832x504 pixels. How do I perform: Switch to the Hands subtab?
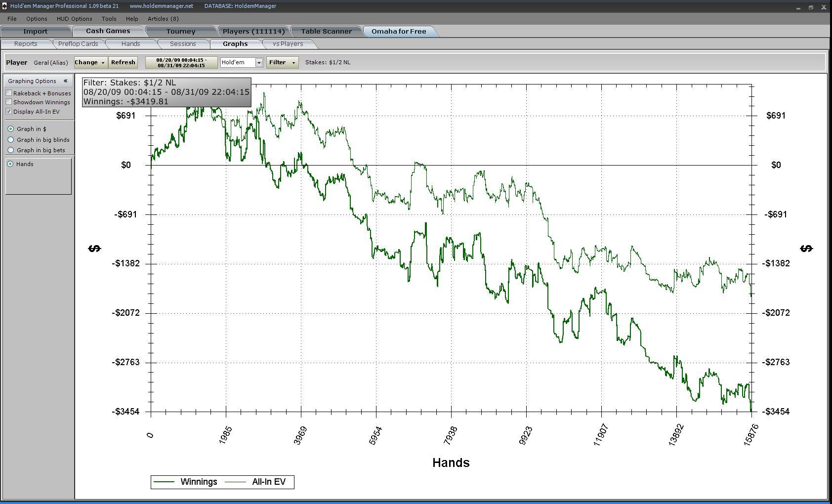point(130,44)
